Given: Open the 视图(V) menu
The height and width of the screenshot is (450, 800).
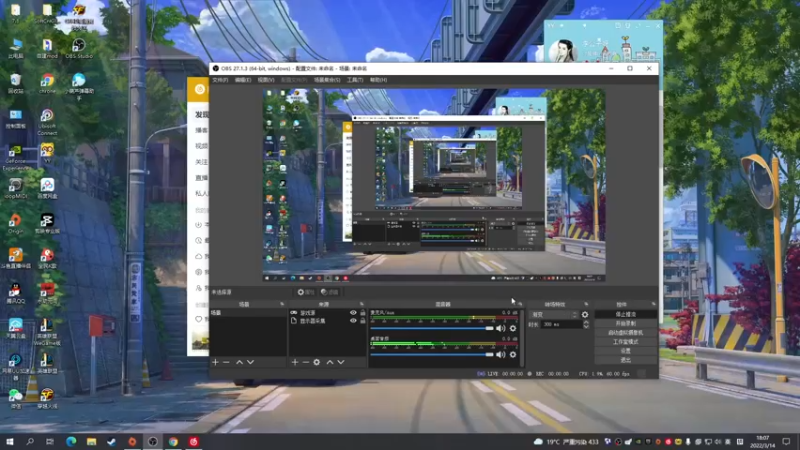Looking at the screenshot, I should [x=266, y=80].
